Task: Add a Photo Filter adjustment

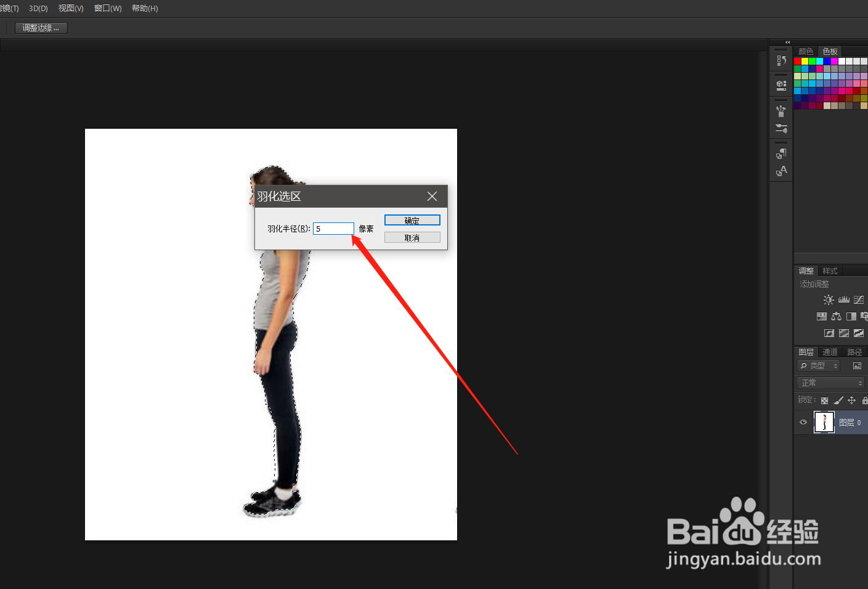Action: click(x=864, y=316)
